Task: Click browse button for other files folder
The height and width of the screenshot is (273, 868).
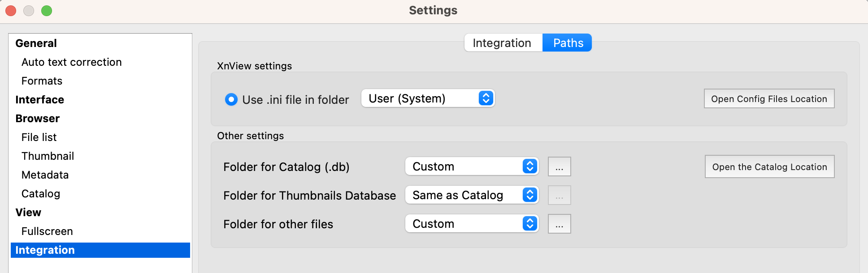Action: [x=559, y=224]
